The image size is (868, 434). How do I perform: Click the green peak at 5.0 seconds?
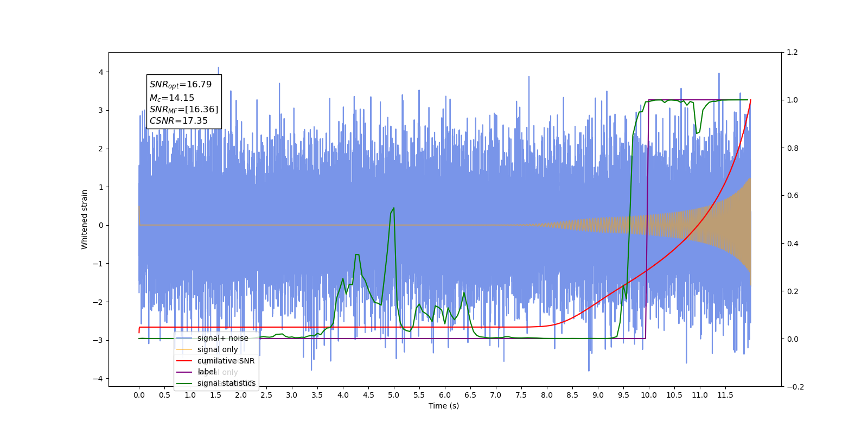click(393, 208)
